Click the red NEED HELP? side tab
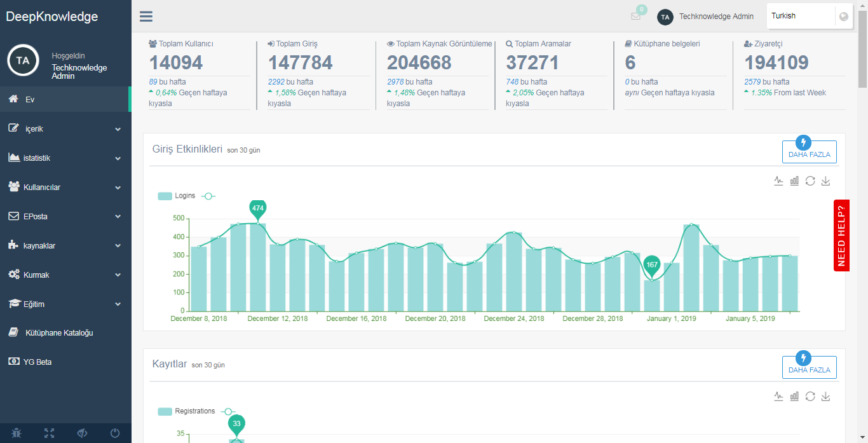The width and height of the screenshot is (868, 443). (x=841, y=235)
